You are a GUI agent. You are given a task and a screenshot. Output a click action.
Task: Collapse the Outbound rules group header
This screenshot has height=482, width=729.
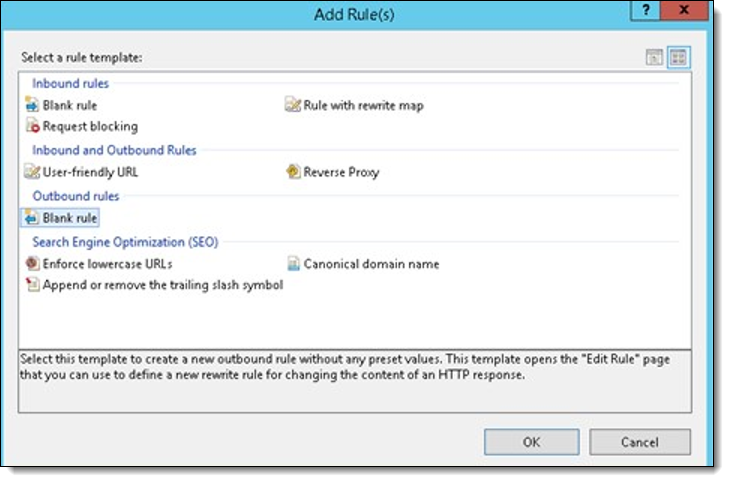75,196
